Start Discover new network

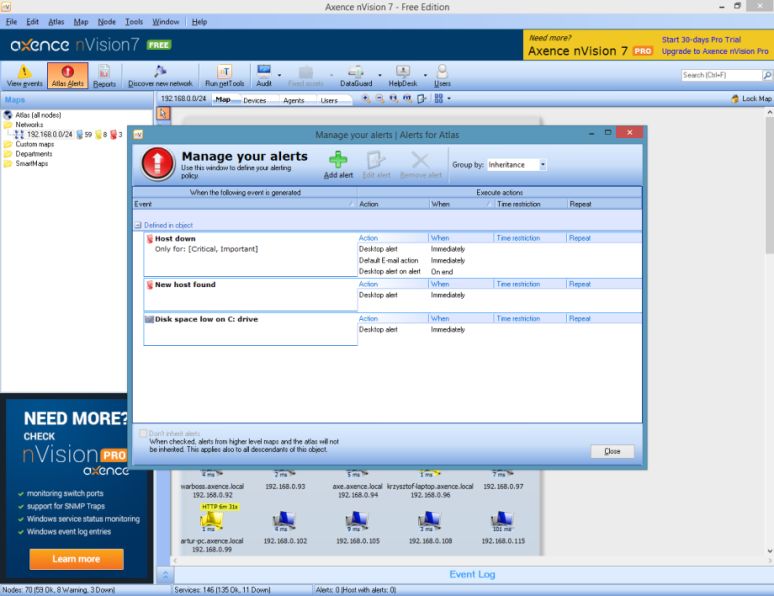pos(160,76)
